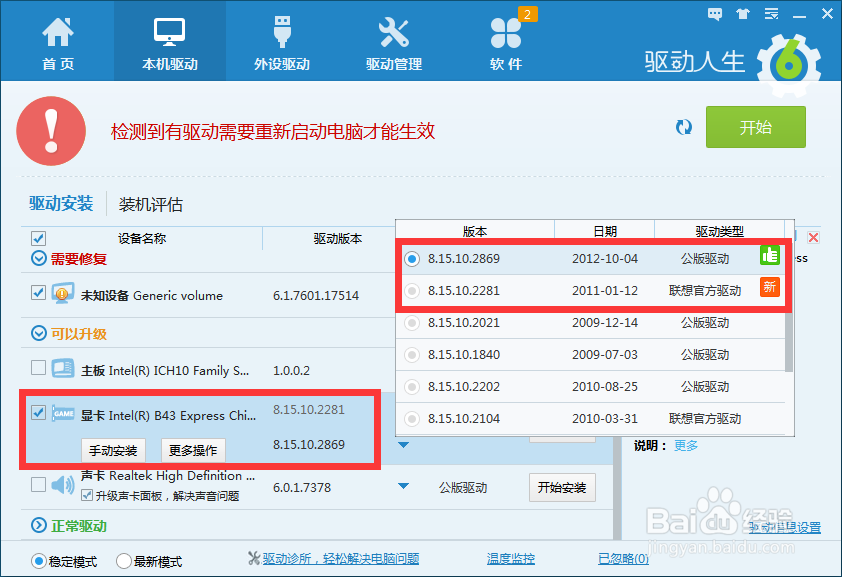842x577 pixels.
Task: Open 温度监控 link
Action: tap(511, 559)
